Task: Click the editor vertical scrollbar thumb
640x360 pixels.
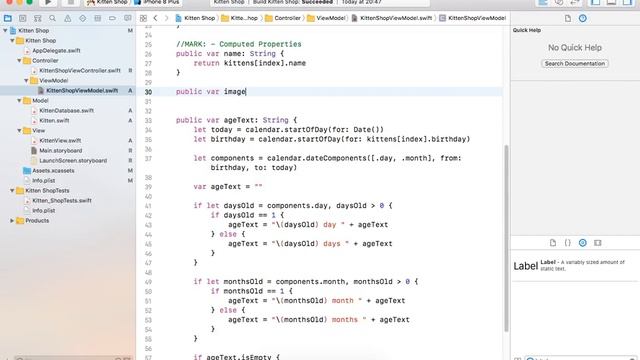Action: pos(507,238)
